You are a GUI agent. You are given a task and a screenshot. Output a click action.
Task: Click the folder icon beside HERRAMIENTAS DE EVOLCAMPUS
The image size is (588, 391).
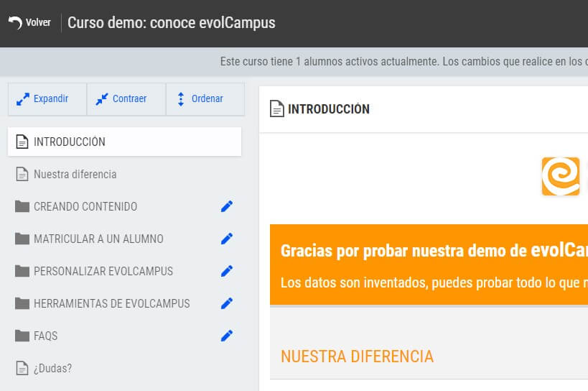(22, 303)
